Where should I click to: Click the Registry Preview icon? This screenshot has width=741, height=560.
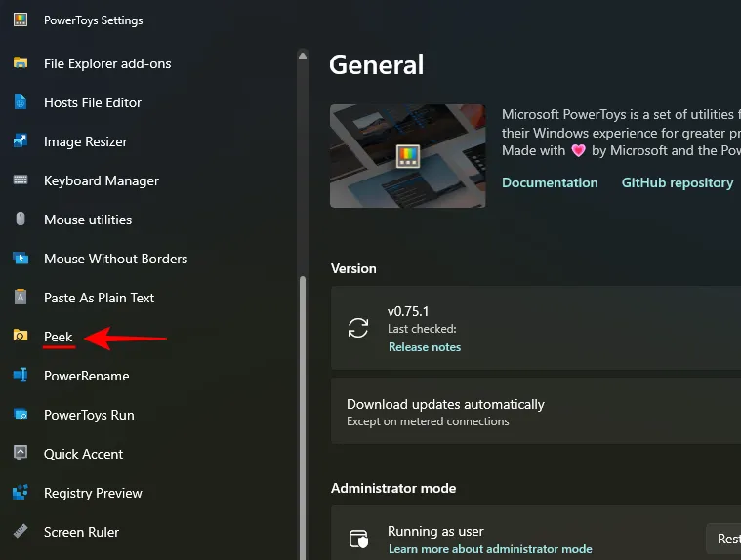[21, 492]
